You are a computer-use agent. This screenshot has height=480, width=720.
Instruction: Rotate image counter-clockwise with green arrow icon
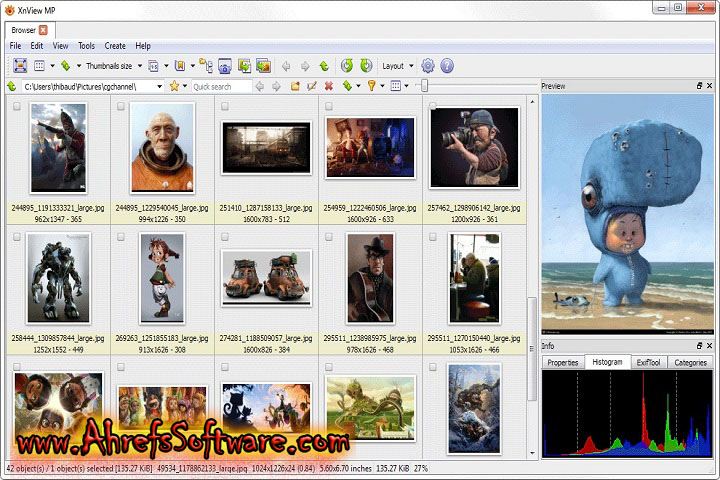(x=346, y=66)
